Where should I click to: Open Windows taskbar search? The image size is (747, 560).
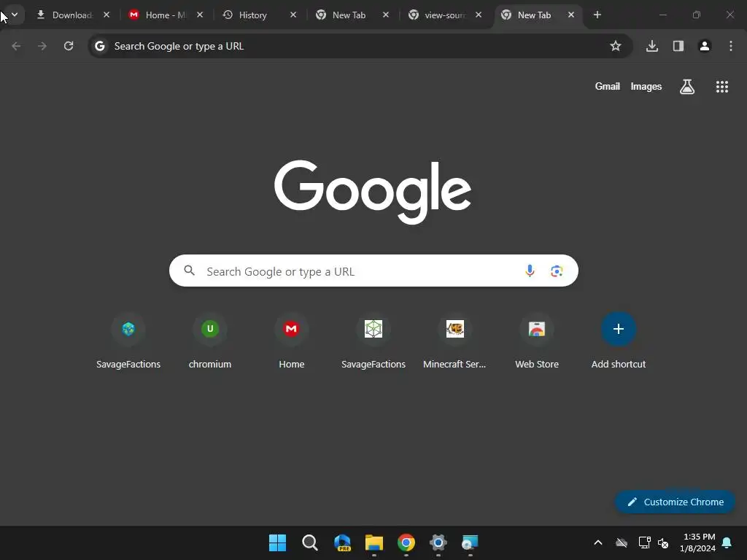pos(309,542)
